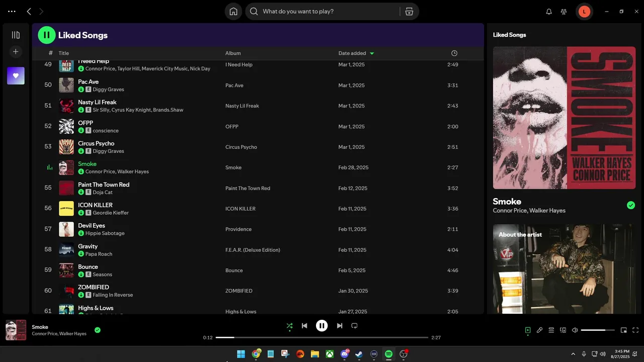644x362 pixels.
Task: Open the About the artist card
Action: coord(564,269)
